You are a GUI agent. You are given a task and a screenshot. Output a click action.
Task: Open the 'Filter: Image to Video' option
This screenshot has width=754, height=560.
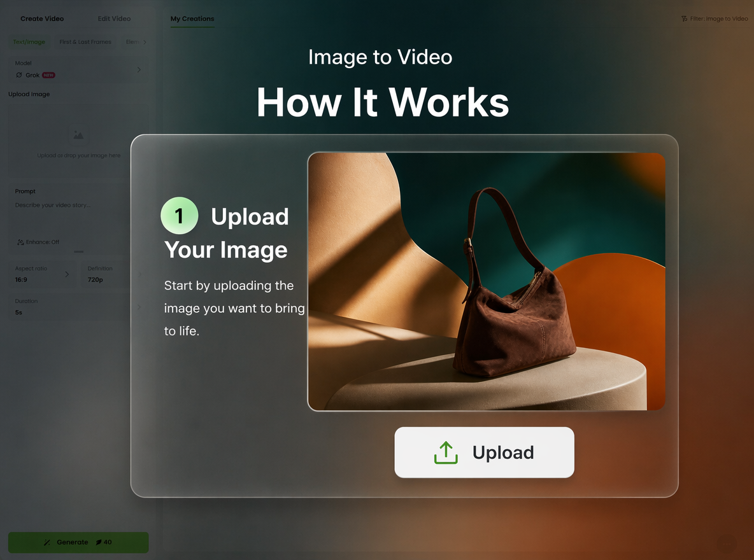coord(715,18)
